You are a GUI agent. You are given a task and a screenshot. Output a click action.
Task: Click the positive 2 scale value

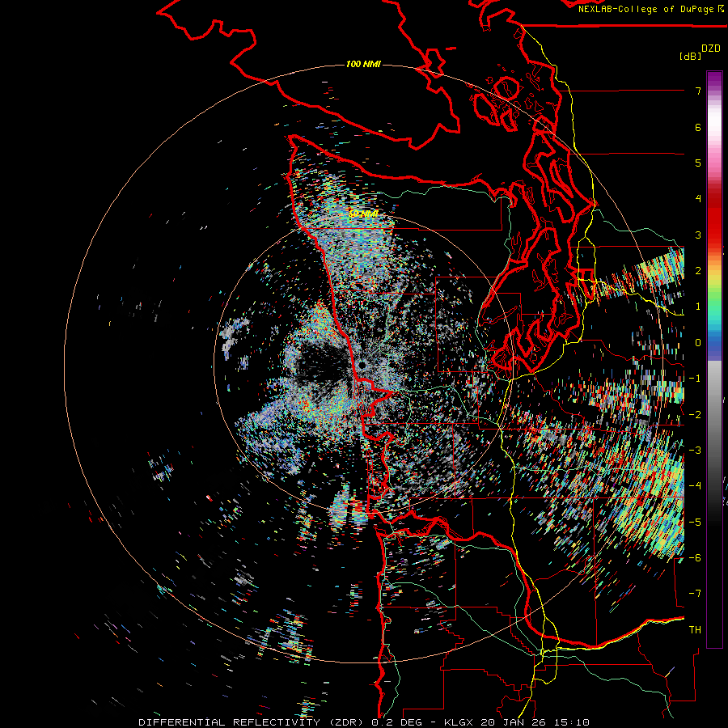click(698, 271)
